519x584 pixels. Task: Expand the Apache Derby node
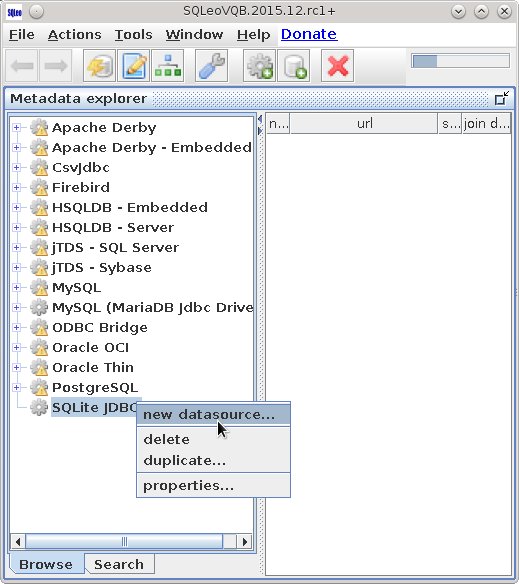coord(16,128)
